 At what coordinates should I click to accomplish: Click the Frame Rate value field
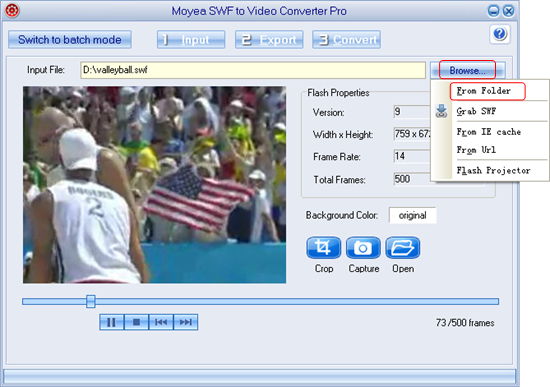click(x=412, y=156)
